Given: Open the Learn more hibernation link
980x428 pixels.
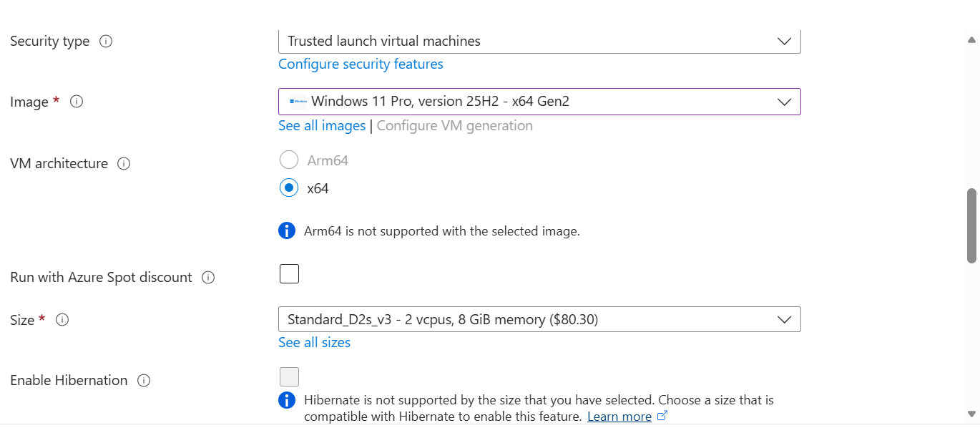Looking at the screenshot, I should pyautogui.click(x=619, y=417).
